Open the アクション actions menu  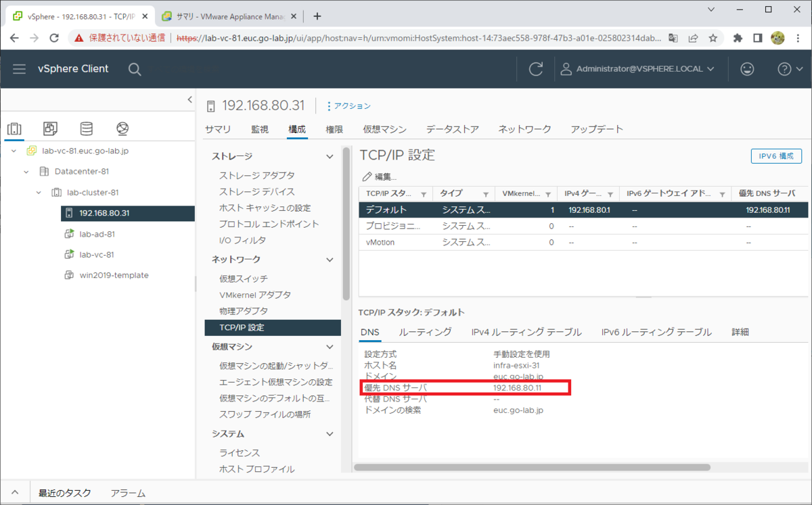click(348, 106)
